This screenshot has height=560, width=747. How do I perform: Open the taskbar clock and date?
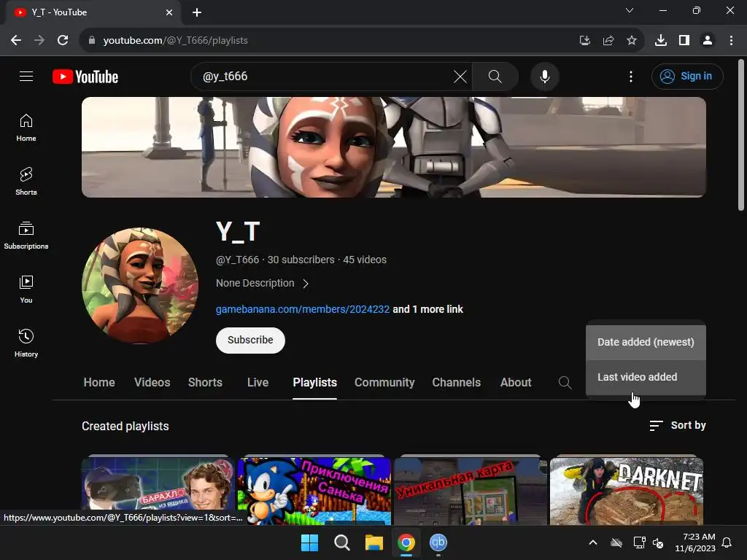click(x=694, y=542)
